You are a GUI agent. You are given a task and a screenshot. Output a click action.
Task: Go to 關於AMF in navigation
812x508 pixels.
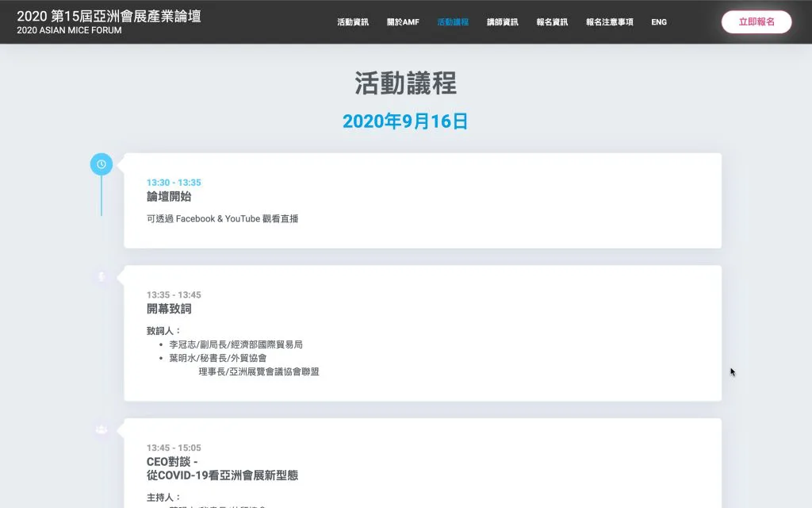pos(403,22)
